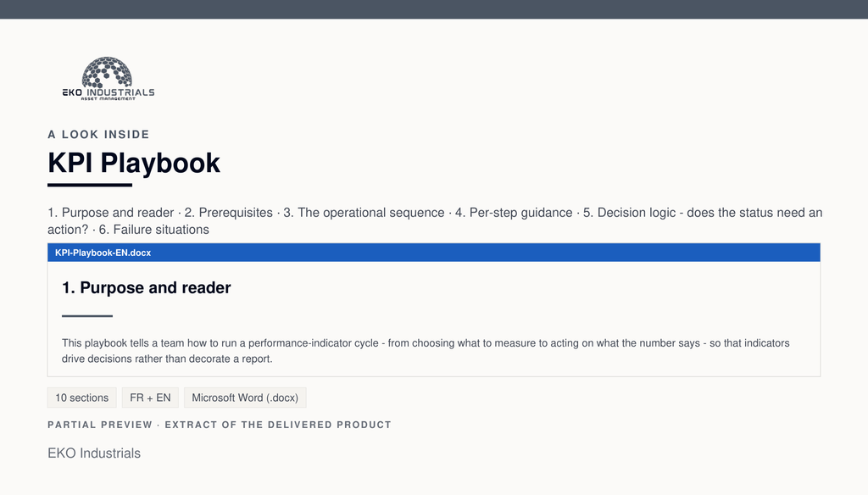The image size is (868, 495).
Task: Click the 'Microsoft Word (.docx)' tag
Action: [245, 398]
